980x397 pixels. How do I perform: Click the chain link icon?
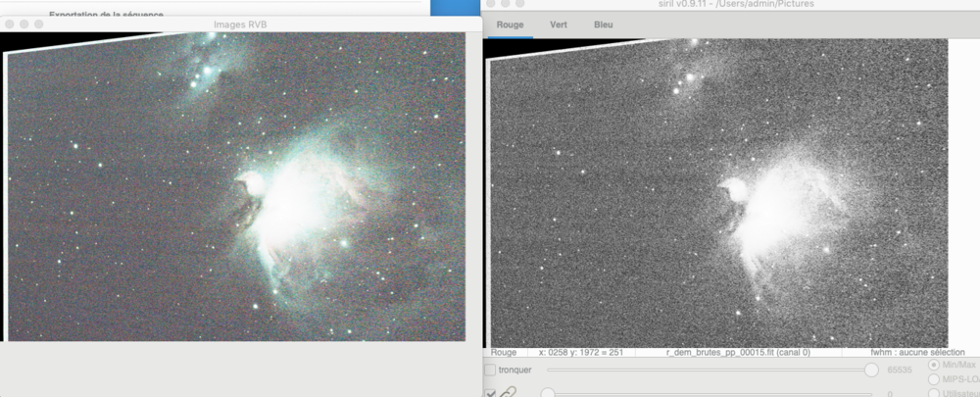coord(507,392)
